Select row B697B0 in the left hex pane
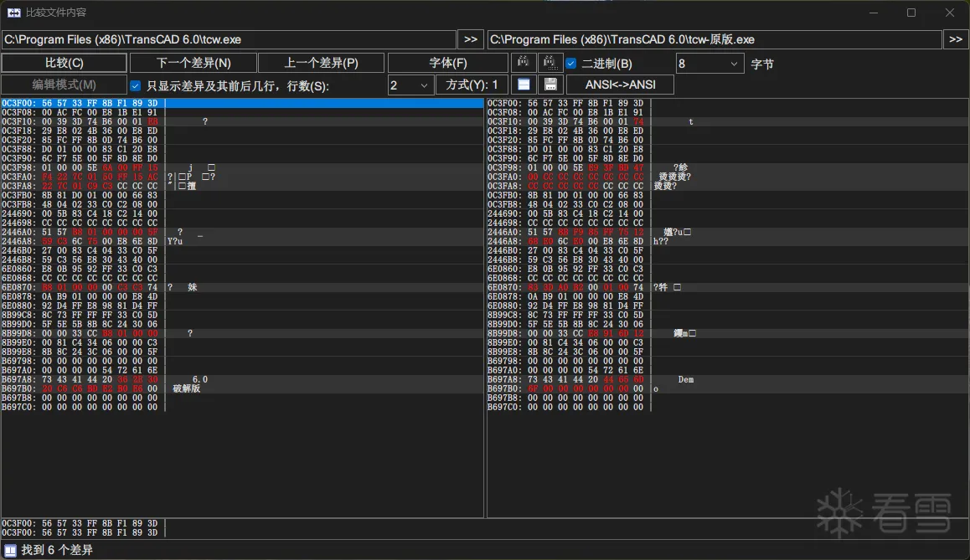 tap(243, 388)
